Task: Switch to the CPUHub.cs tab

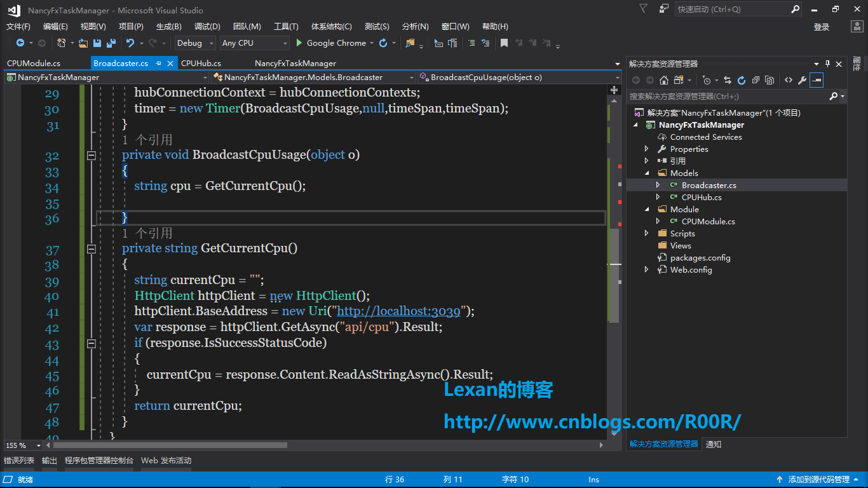Action: click(201, 63)
